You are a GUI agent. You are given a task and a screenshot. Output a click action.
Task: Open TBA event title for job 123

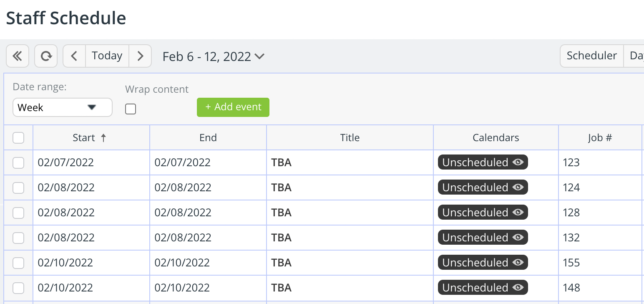point(282,162)
